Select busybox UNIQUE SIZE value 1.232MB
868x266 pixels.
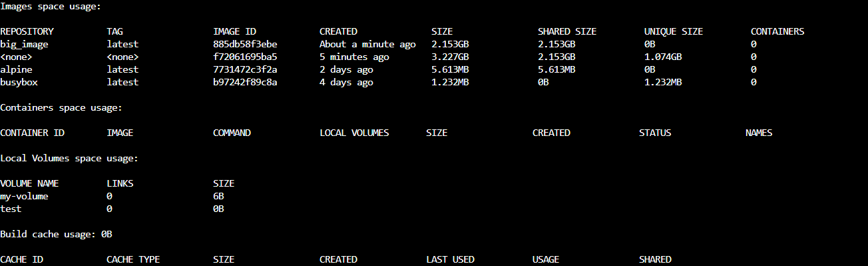(x=663, y=82)
